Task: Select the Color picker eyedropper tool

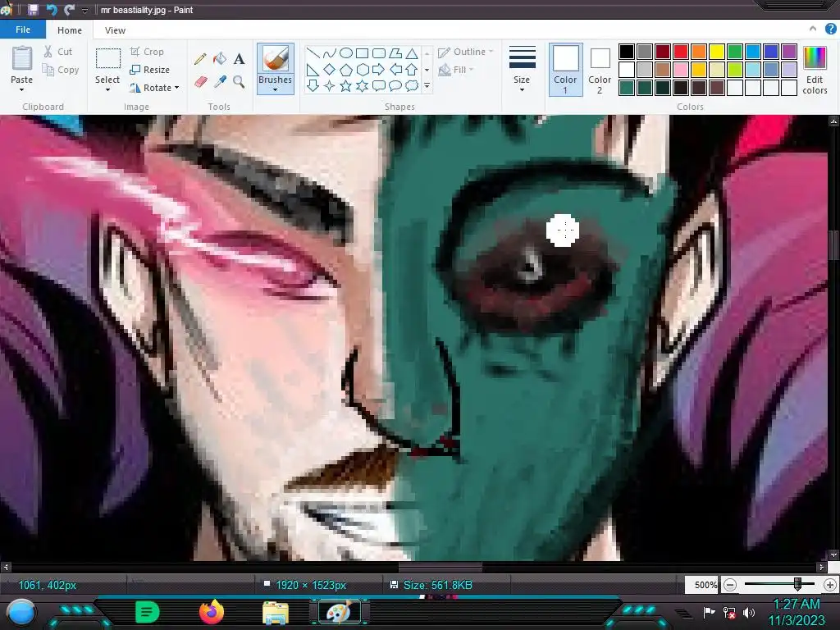Action: coord(220,82)
